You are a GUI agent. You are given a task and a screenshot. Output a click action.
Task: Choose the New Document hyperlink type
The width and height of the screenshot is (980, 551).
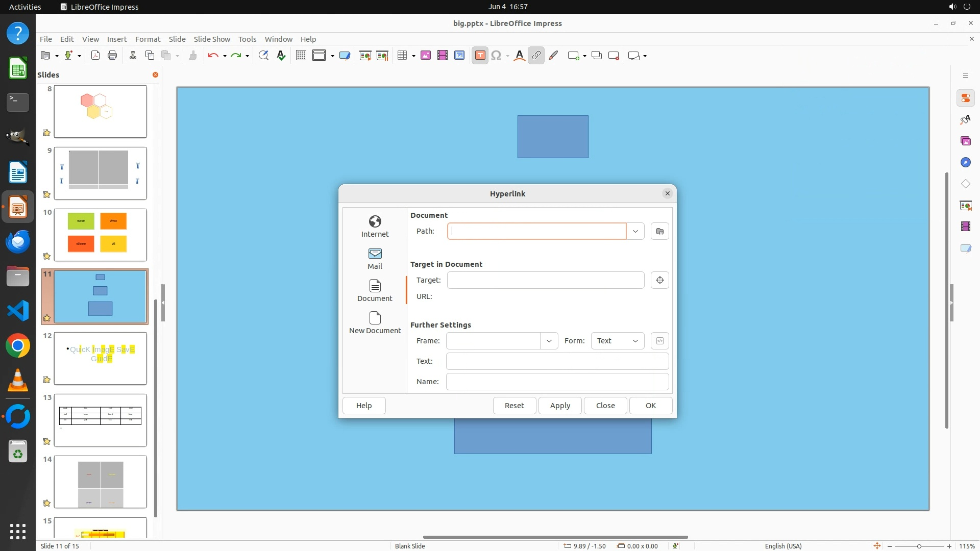tap(375, 322)
